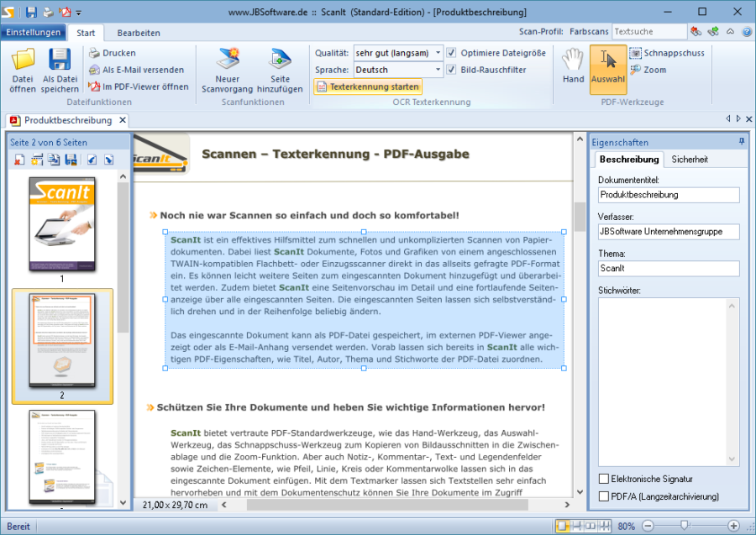Click the Verfasser input field
This screenshot has height=535, width=756.
pos(669,231)
